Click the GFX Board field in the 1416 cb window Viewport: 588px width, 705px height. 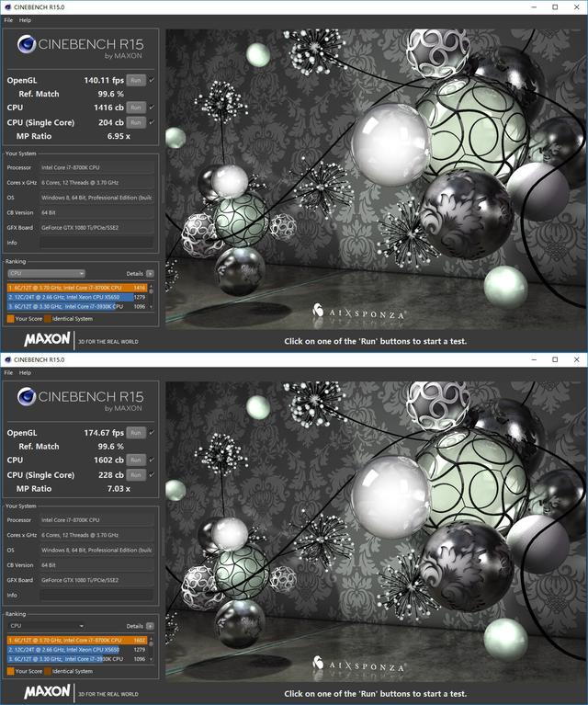tap(96, 228)
